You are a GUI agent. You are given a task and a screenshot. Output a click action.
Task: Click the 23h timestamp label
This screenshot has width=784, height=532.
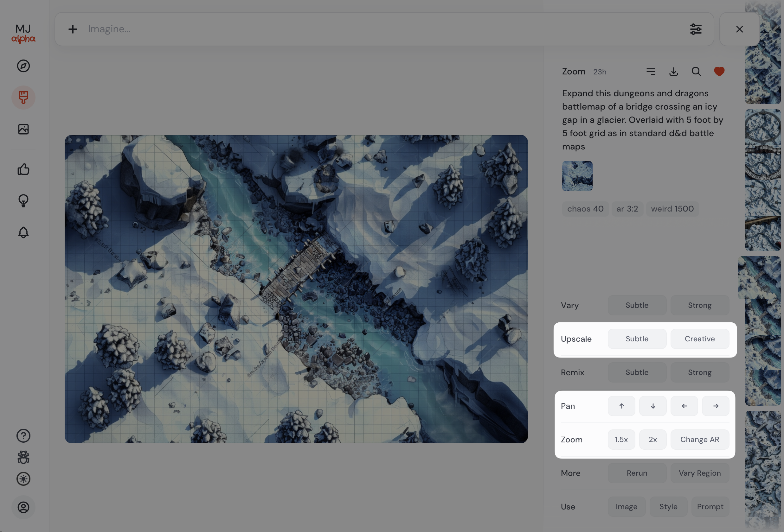(x=600, y=72)
